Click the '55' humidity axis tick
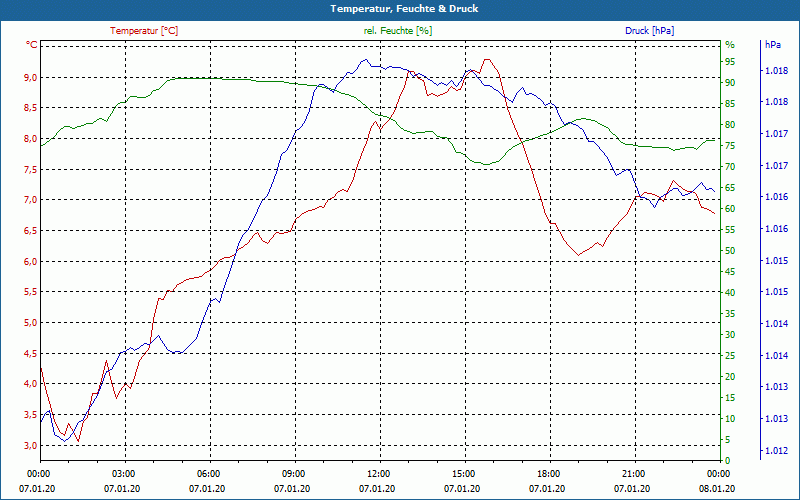Image resolution: width=800 pixels, height=500 pixels. click(x=730, y=230)
